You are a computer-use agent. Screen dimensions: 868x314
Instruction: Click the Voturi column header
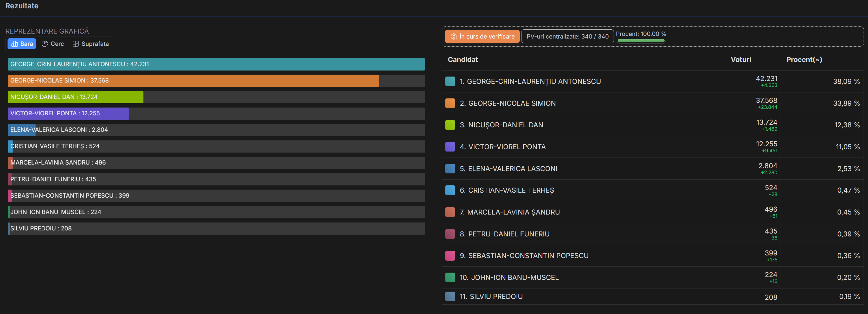pos(741,60)
